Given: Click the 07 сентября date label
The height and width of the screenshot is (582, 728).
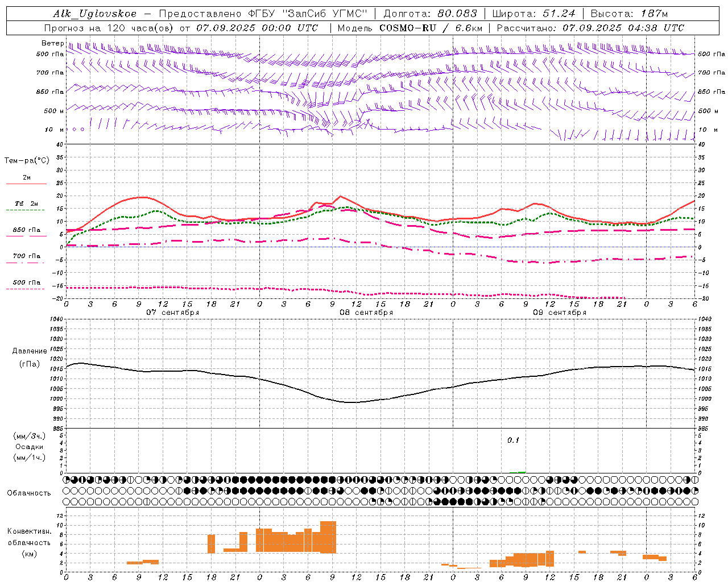Looking at the screenshot, I should coord(172,313).
